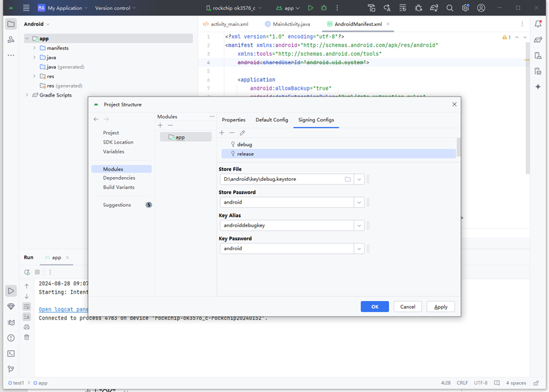Open the Notifications bell icon
The image size is (549, 392).
click(x=538, y=24)
